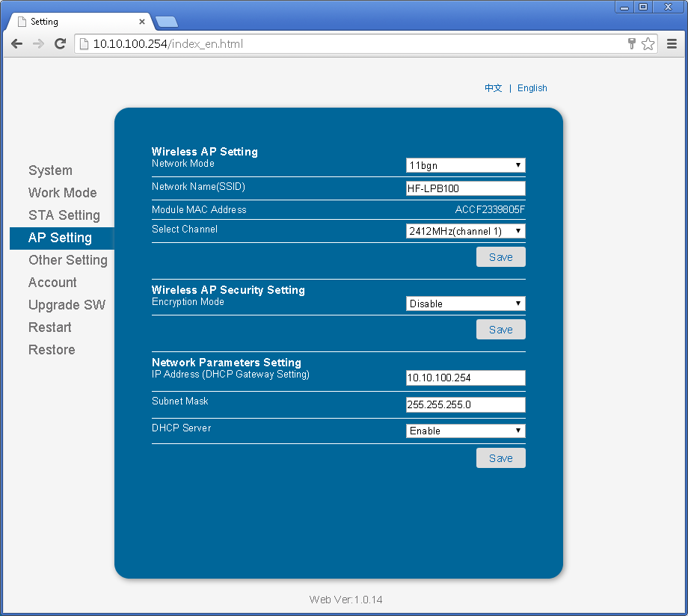
Task: Save the Network Parameters Setting section
Action: pyautogui.click(x=500, y=458)
